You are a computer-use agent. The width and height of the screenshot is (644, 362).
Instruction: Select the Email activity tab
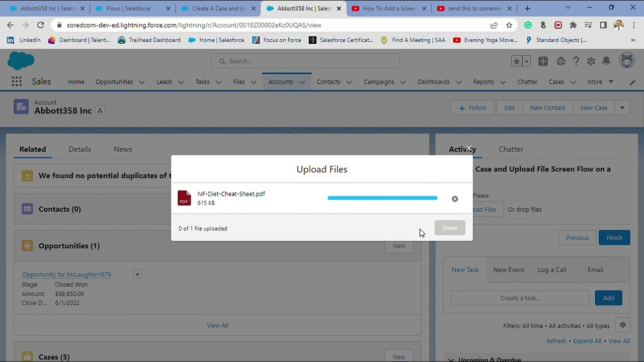click(x=595, y=269)
